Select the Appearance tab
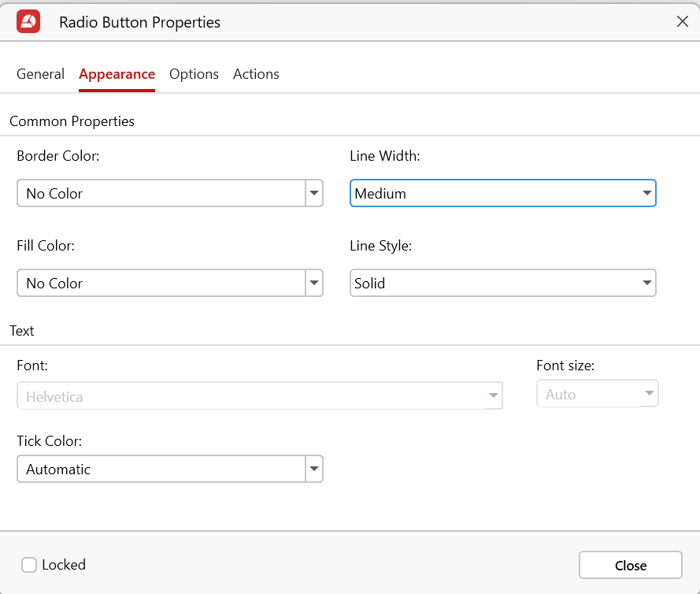 click(117, 74)
